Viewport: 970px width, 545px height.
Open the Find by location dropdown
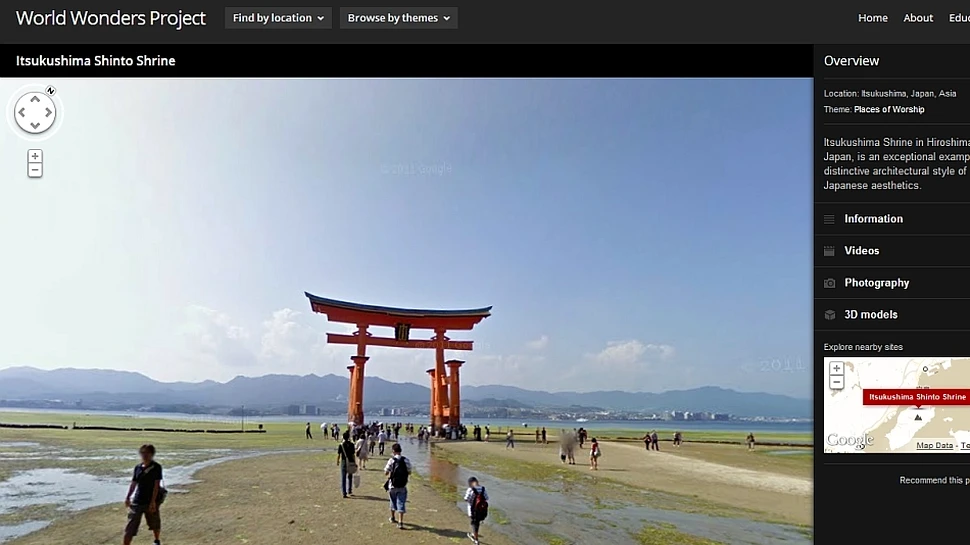point(278,18)
